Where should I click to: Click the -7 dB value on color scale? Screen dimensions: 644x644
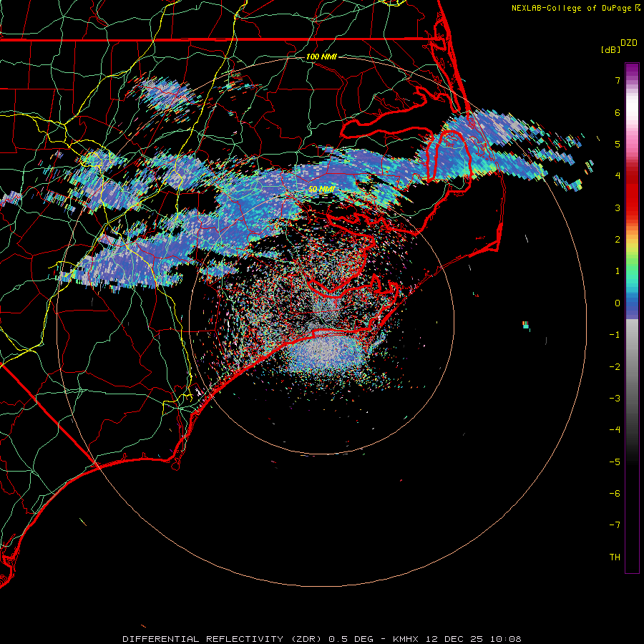coord(615,525)
